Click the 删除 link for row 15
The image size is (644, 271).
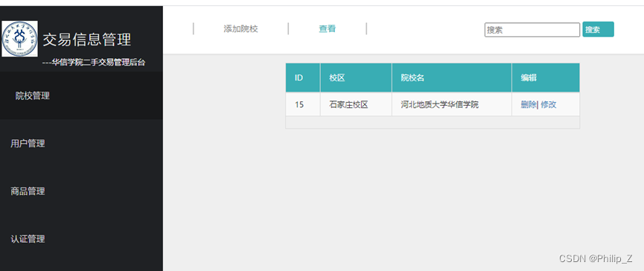529,104
